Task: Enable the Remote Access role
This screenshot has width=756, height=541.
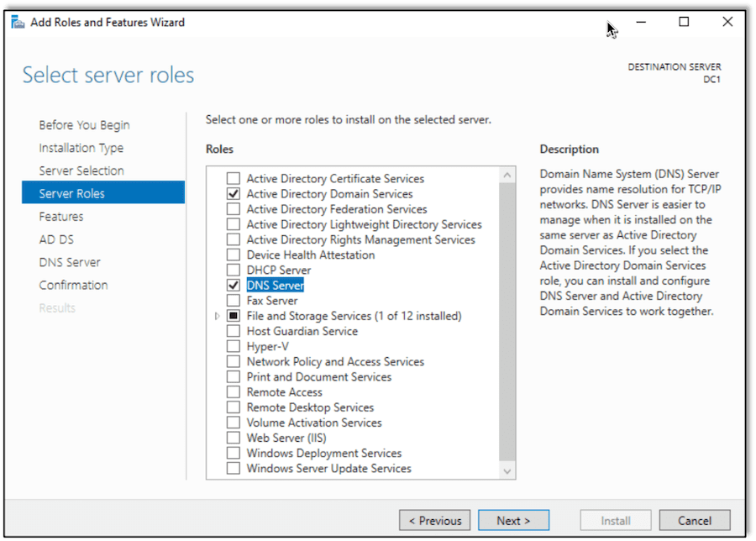Action: pos(233,391)
